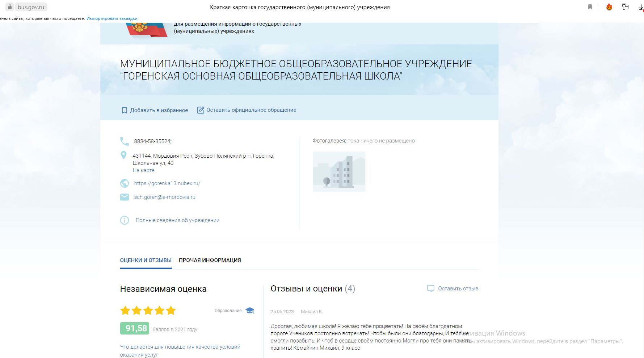
Task: Click the map pin location icon
Action: pos(123,155)
